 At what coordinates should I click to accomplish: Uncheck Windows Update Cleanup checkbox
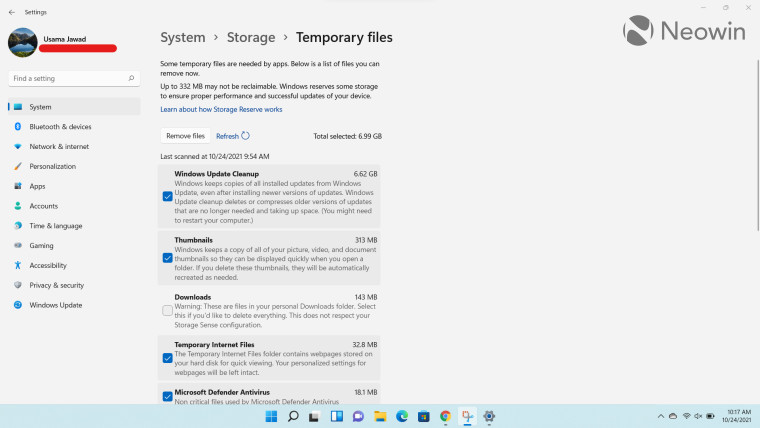tap(167, 196)
